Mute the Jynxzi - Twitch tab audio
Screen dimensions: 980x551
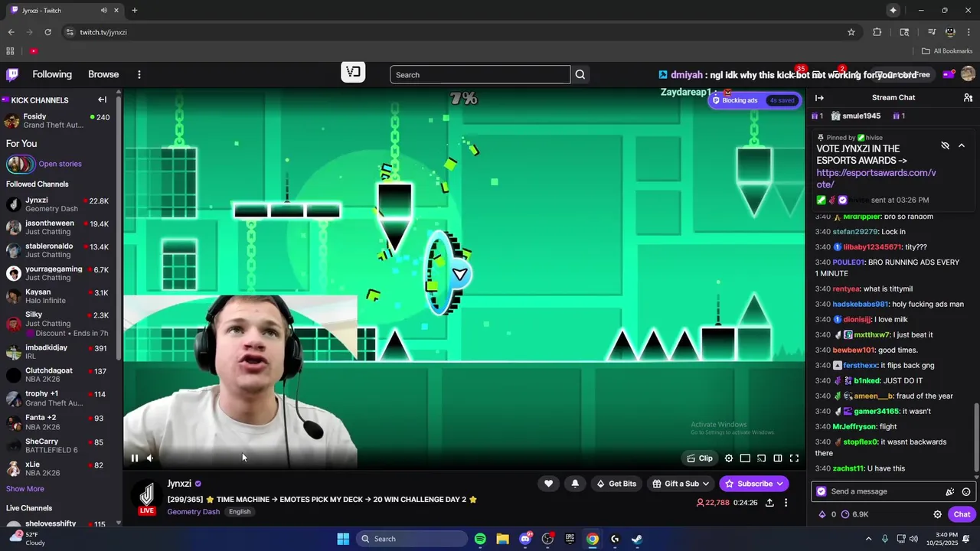pos(104,11)
